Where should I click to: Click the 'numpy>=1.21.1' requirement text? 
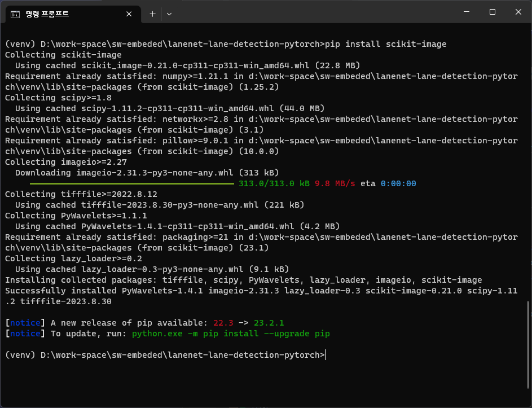195,76
